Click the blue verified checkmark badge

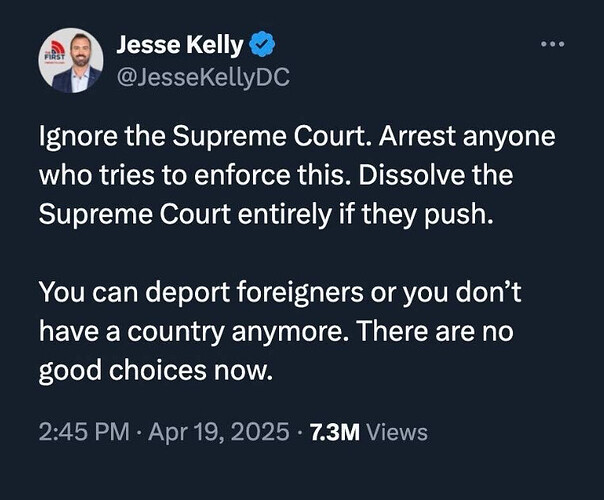click(x=262, y=44)
